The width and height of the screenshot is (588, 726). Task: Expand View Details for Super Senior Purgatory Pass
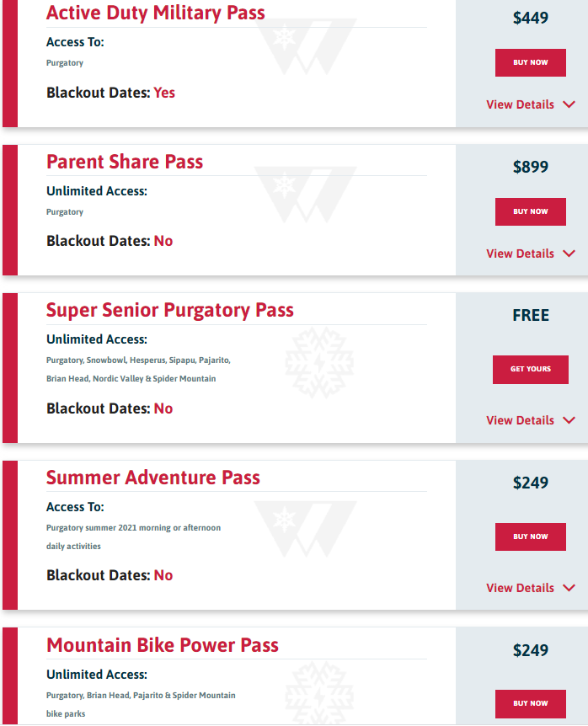click(x=521, y=420)
